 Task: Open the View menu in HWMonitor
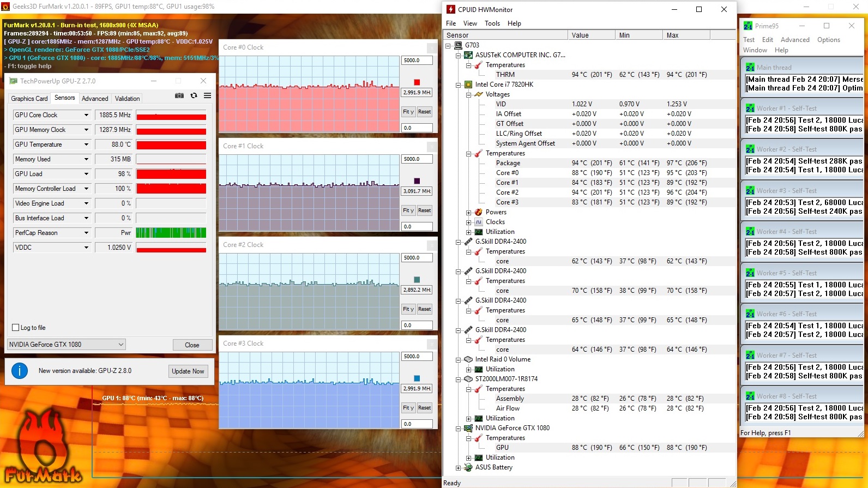[x=470, y=23]
